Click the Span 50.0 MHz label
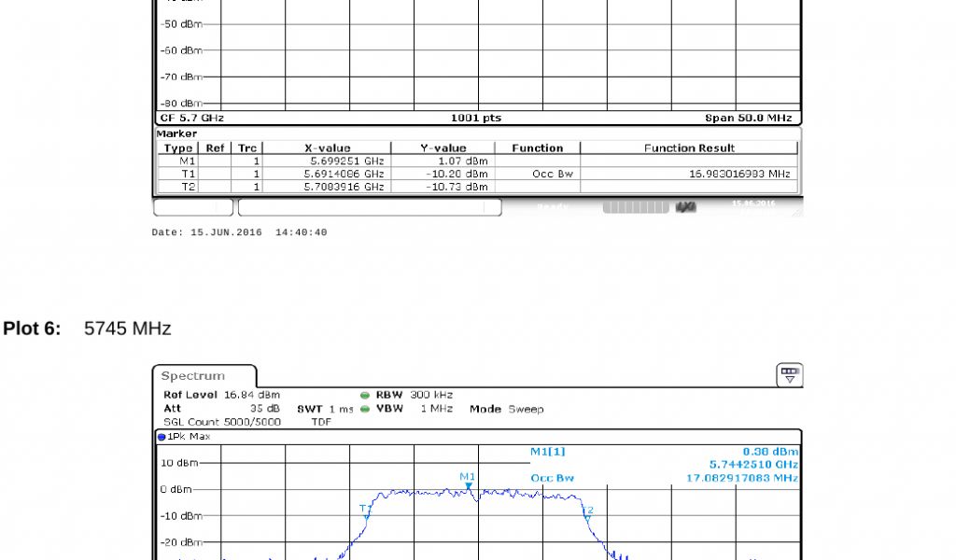 click(x=748, y=119)
